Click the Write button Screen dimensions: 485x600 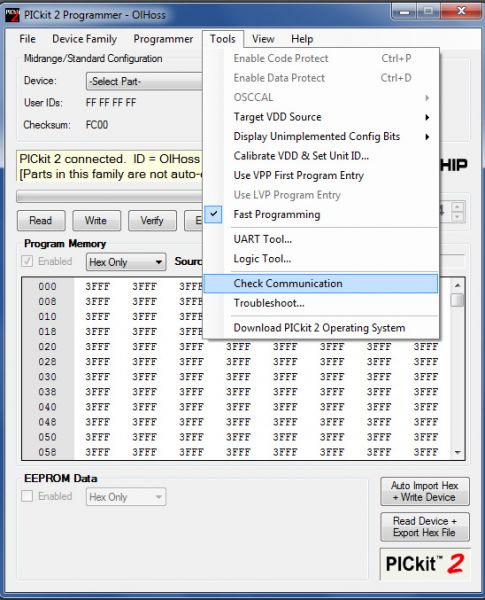[x=96, y=221]
